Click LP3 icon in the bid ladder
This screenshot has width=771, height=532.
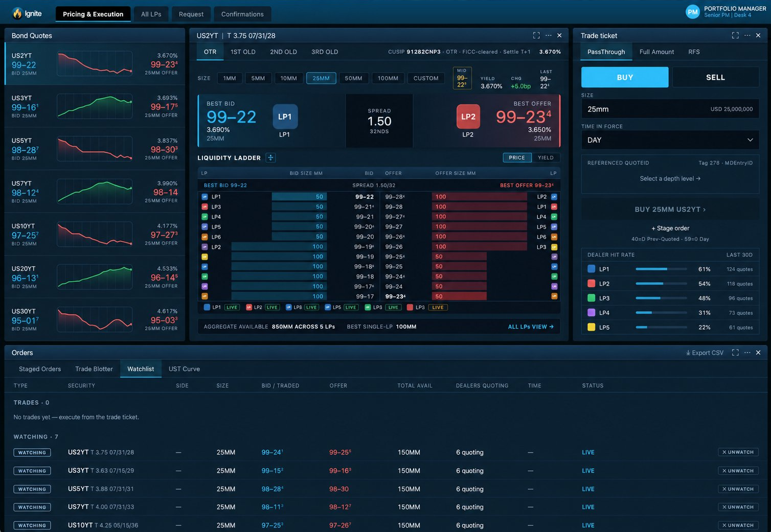[205, 206]
